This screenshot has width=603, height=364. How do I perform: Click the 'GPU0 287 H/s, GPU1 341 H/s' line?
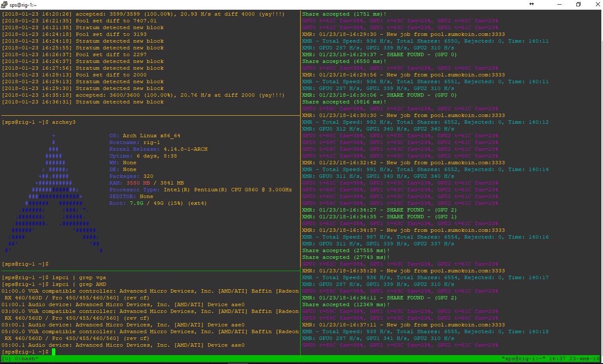pos(378,338)
